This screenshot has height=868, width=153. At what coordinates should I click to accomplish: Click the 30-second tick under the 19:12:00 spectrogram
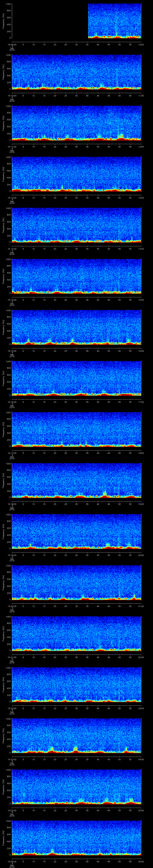click(77, 197)
